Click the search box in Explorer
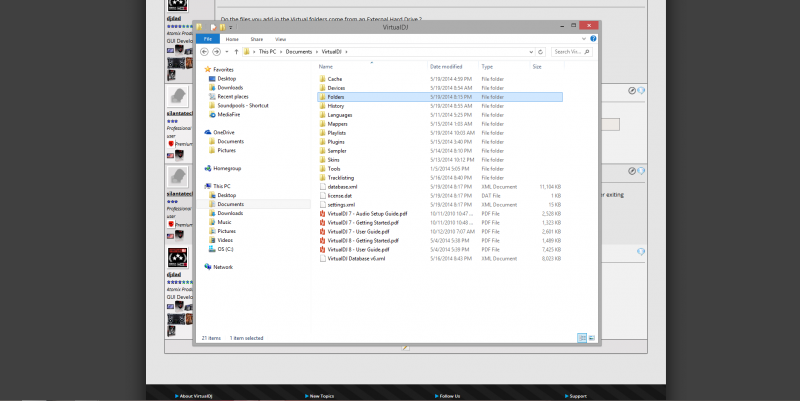 [x=571, y=52]
